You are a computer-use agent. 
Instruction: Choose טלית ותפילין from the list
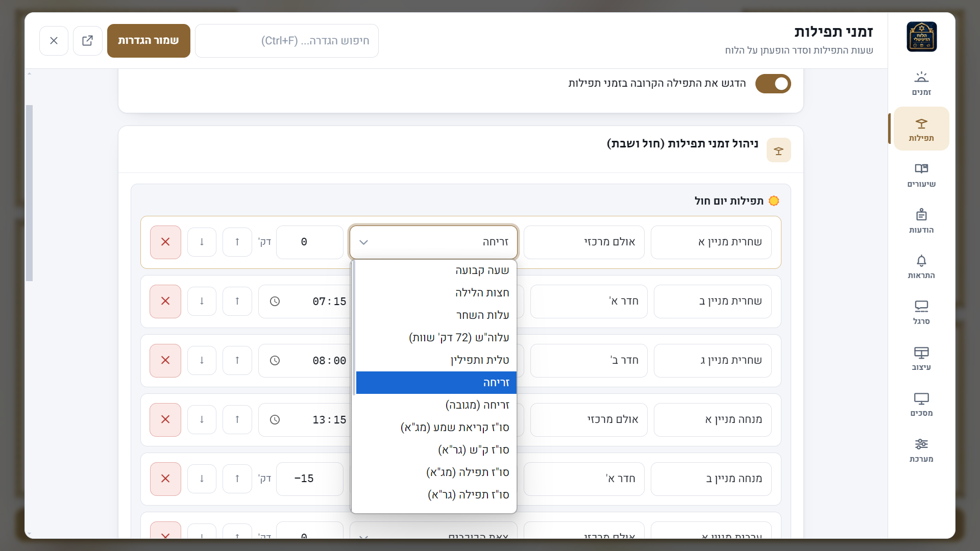pyautogui.click(x=436, y=360)
